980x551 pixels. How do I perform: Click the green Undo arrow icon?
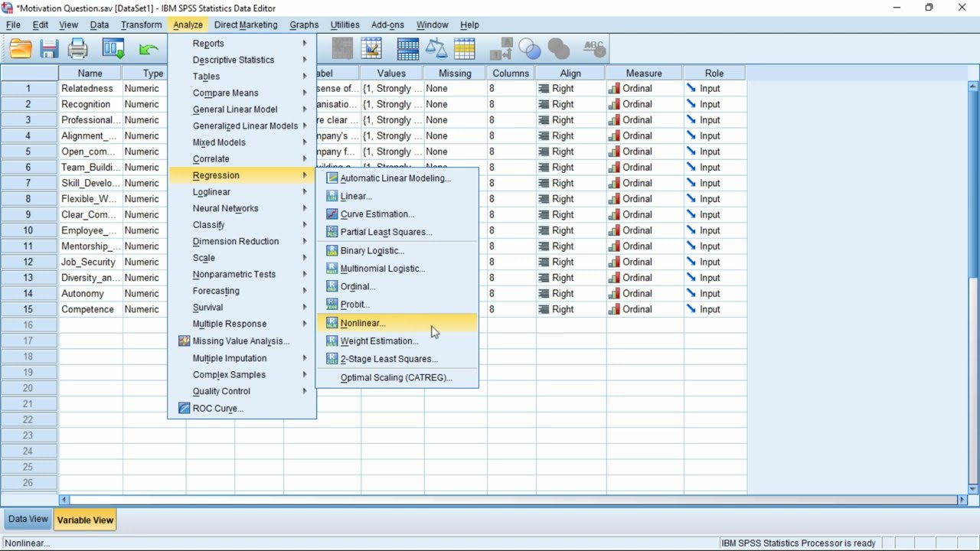point(149,49)
